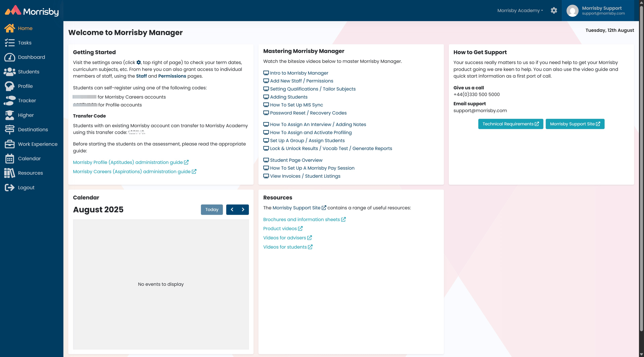Click the settings gear icon in header
The image size is (644, 357).
(554, 10)
